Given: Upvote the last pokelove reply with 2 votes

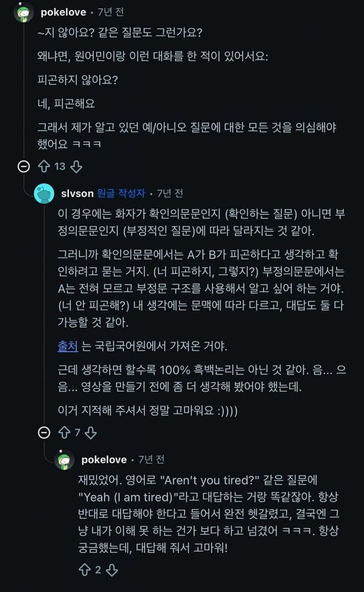Looking at the screenshot, I should (85, 570).
